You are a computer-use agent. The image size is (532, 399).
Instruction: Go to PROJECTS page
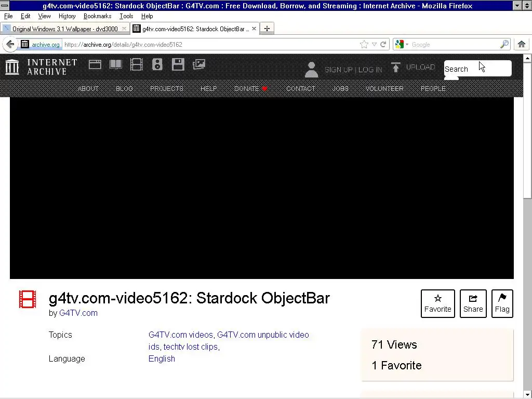(167, 88)
